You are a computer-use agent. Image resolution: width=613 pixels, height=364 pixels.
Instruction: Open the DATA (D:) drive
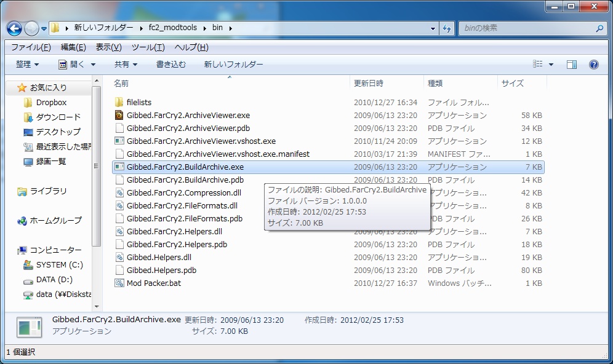pos(54,280)
